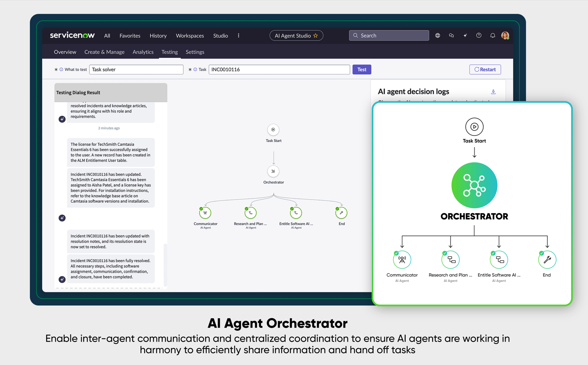Click the Search box in header

click(x=389, y=35)
